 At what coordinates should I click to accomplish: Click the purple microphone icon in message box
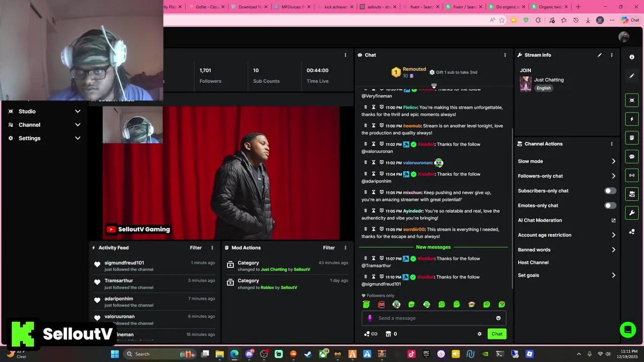[370, 318]
